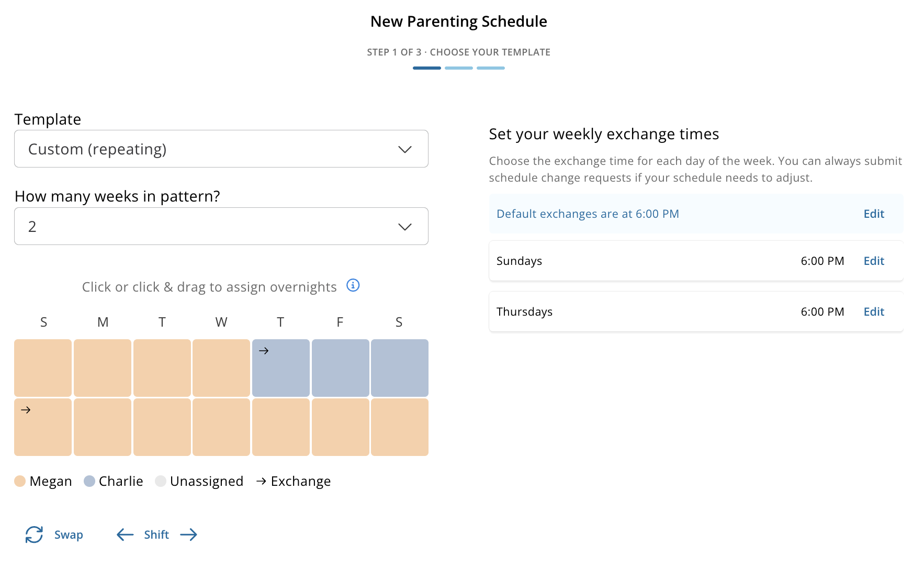
Task: Edit the Thursdays exchange time
Action: [x=874, y=311]
